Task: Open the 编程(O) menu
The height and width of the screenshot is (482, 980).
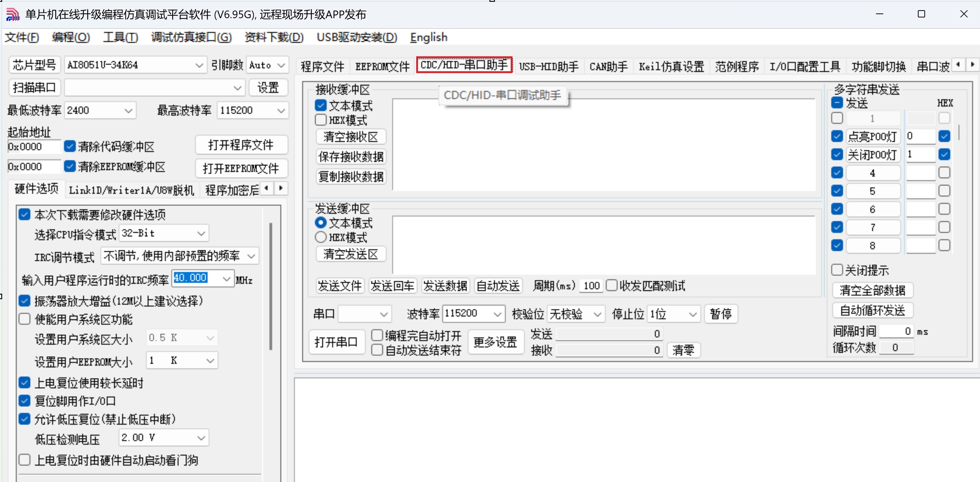Action: 71,37
